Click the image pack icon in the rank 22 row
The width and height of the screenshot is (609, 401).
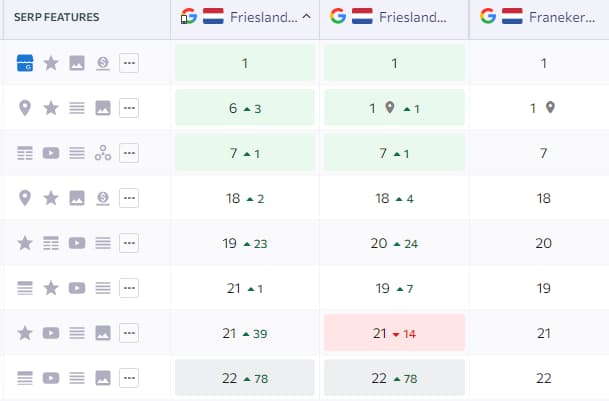102,378
